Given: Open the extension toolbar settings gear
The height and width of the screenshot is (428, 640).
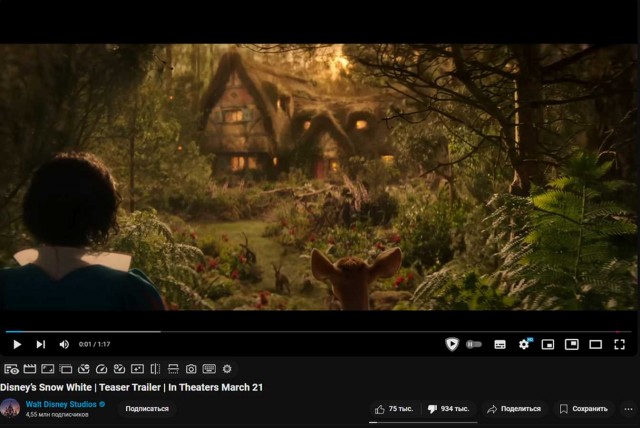Looking at the screenshot, I should point(227,369).
